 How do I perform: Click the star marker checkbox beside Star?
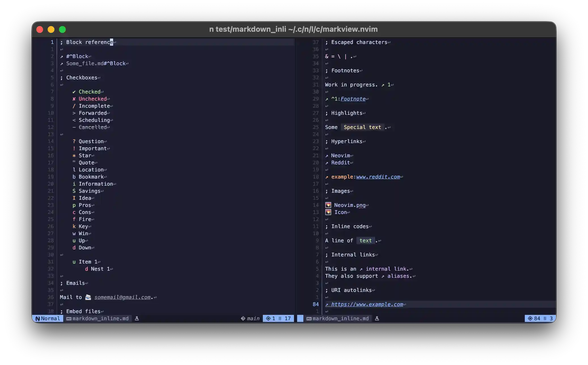pos(74,156)
